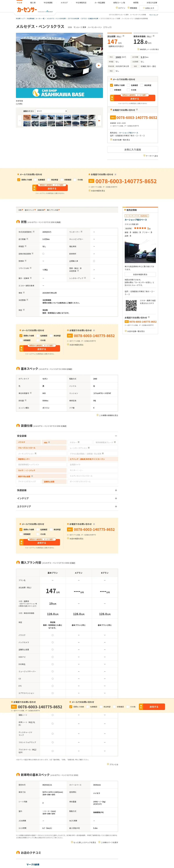Open the 中古車販売店 top menu item
Image resolution: width=174 pixels, height=868 pixels.
81,3
